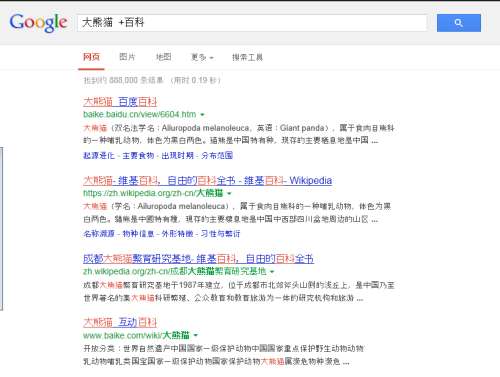The height and width of the screenshot is (377, 500).
Task: Open 搜索工具 options
Action: point(247,57)
